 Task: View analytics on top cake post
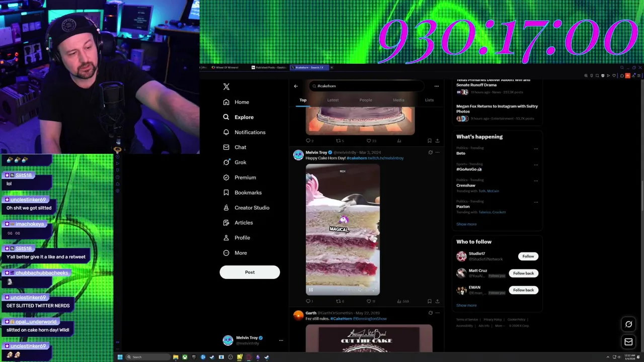coord(399,141)
